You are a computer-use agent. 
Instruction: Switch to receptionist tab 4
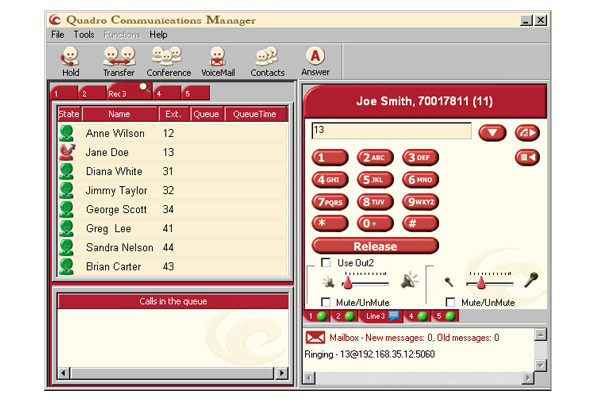(x=167, y=93)
